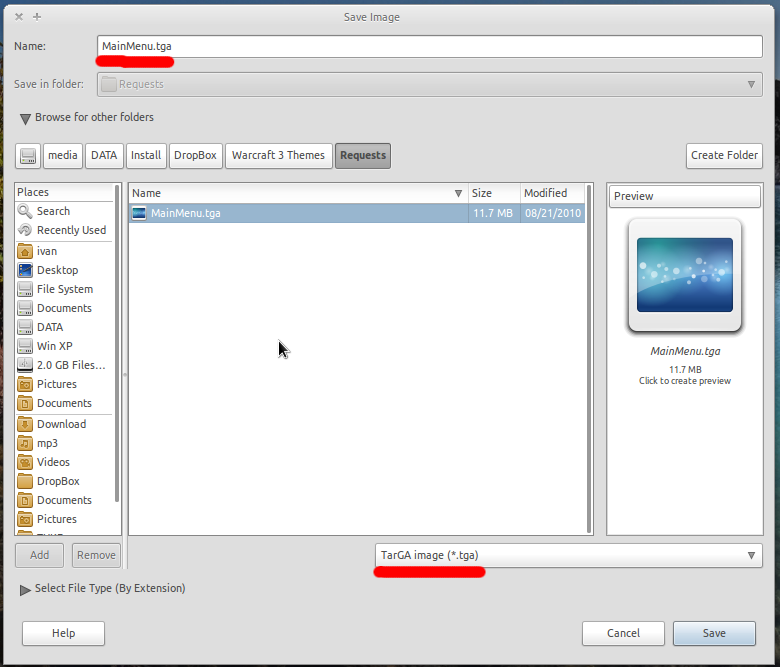780x667 pixels.
Task: Cancel the Save Image dialog
Action: coord(623,633)
